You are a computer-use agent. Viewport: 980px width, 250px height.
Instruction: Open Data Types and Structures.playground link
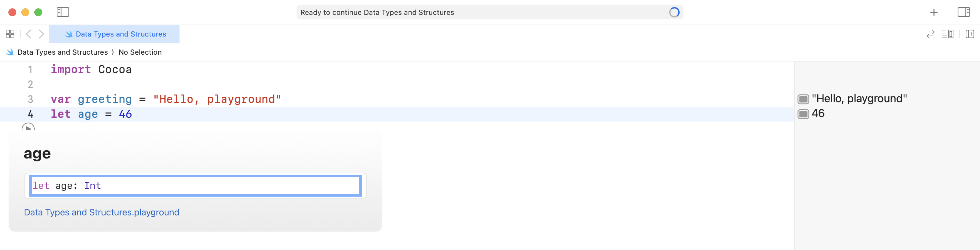click(101, 212)
